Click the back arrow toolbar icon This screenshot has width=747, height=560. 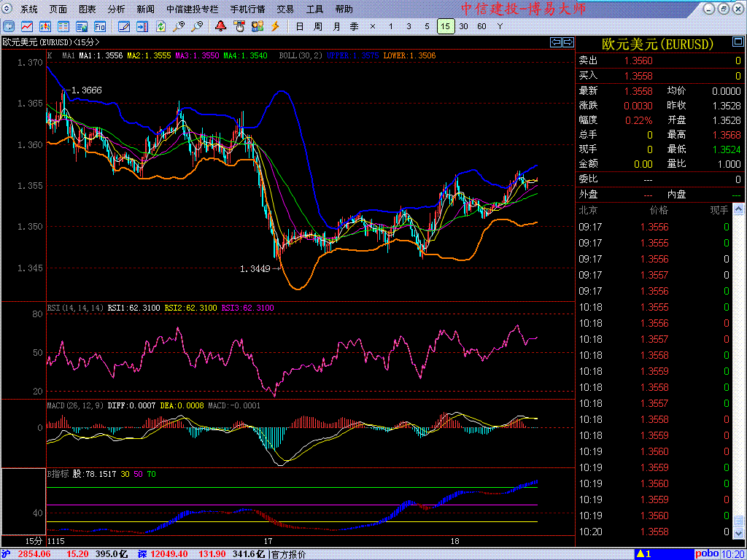tap(9, 27)
